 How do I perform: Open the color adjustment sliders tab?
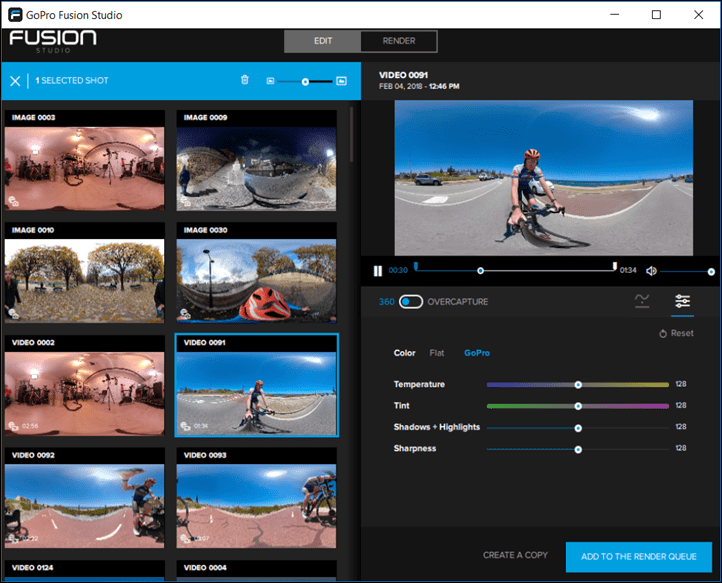click(x=682, y=301)
